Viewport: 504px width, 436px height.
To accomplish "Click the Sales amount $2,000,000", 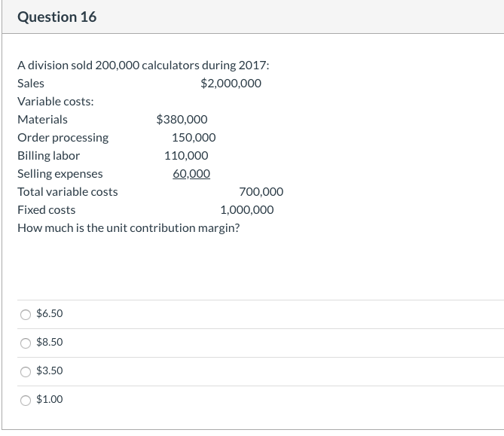I will click(231, 84).
